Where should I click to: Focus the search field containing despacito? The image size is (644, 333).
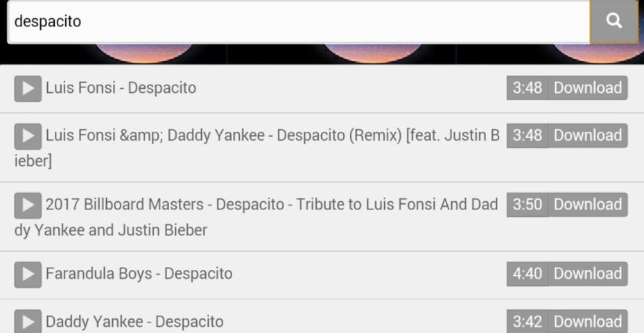(x=299, y=22)
